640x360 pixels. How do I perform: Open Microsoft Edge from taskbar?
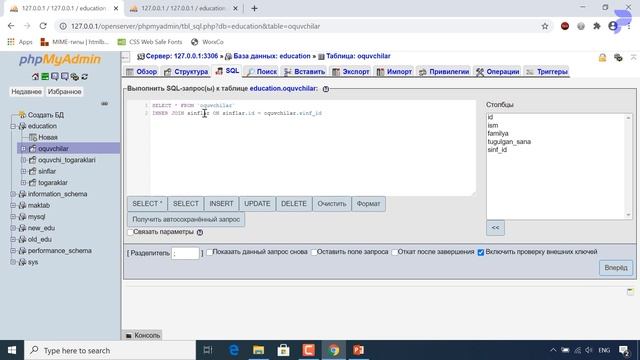point(233,350)
